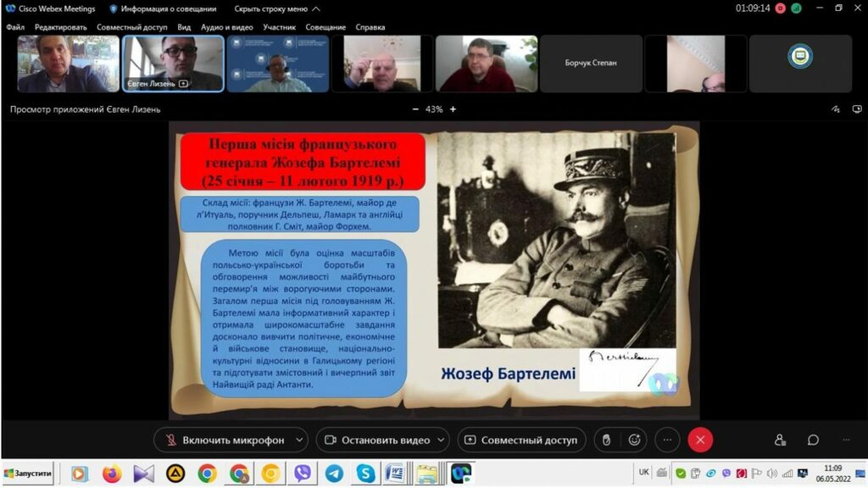Open Telegram from the taskbar

pos(334,473)
